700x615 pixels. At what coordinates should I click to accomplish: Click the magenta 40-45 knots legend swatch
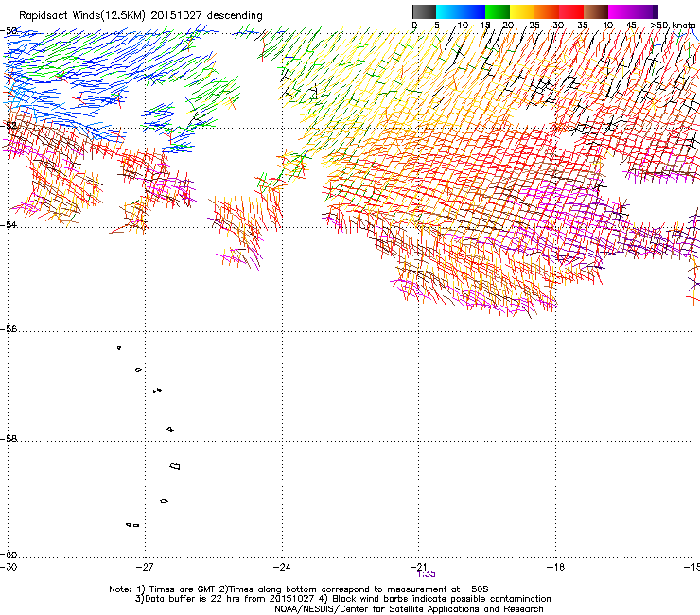coord(621,11)
